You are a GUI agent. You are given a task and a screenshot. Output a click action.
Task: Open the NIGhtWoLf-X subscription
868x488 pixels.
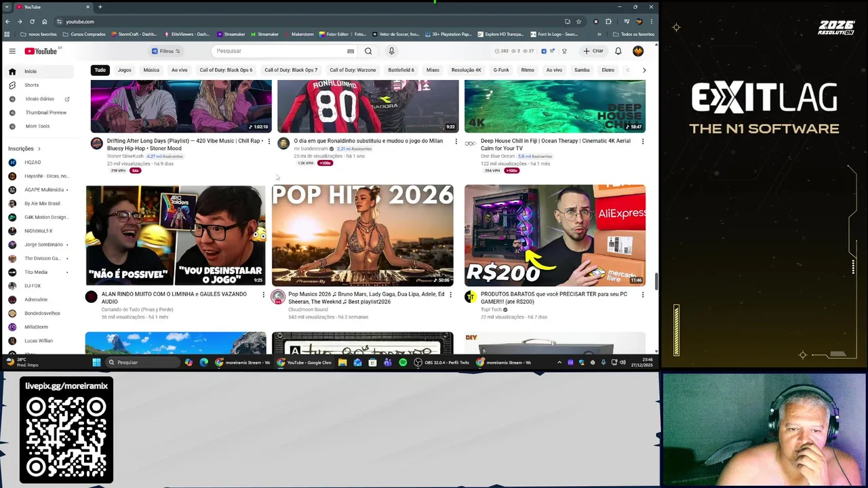pyautogui.click(x=39, y=230)
